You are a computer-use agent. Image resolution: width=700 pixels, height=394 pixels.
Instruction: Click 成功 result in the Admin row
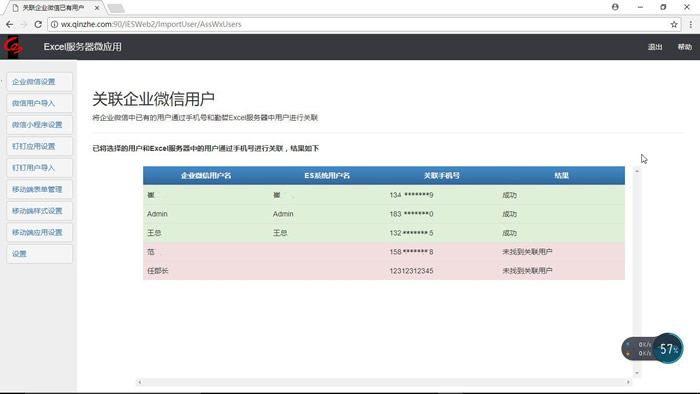point(509,214)
